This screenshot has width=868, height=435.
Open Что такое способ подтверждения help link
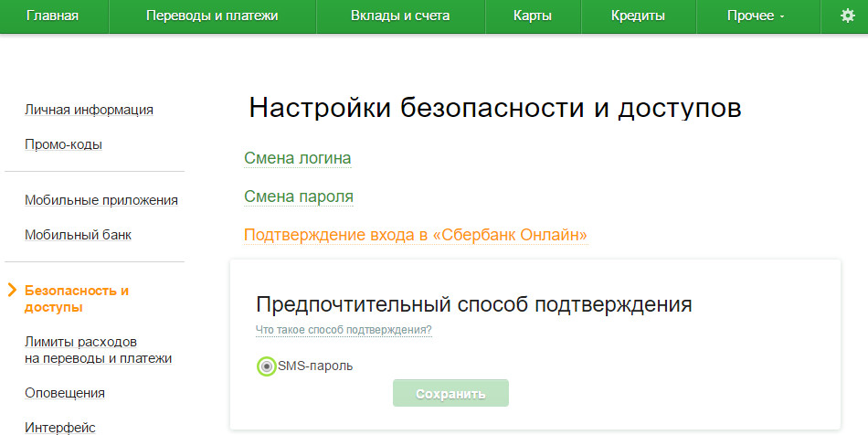tap(344, 330)
